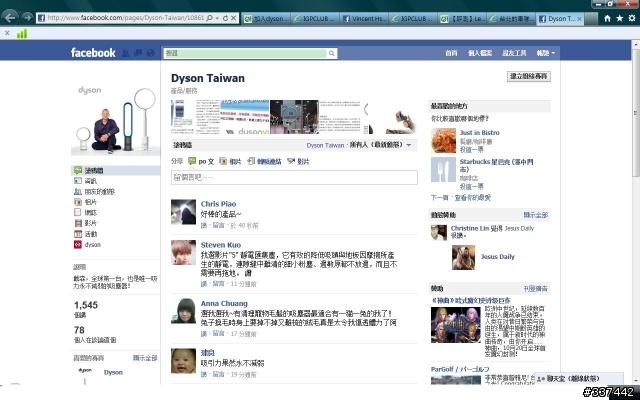Like Chris Piao's post
Viewport: 640px width, 400px height.
[204, 225]
